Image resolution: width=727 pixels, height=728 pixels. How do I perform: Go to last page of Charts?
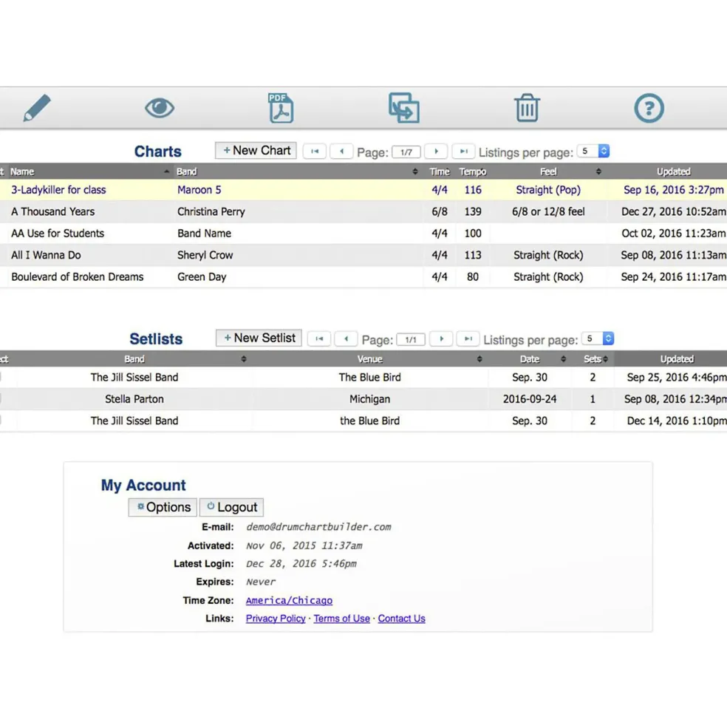pyautogui.click(x=463, y=152)
